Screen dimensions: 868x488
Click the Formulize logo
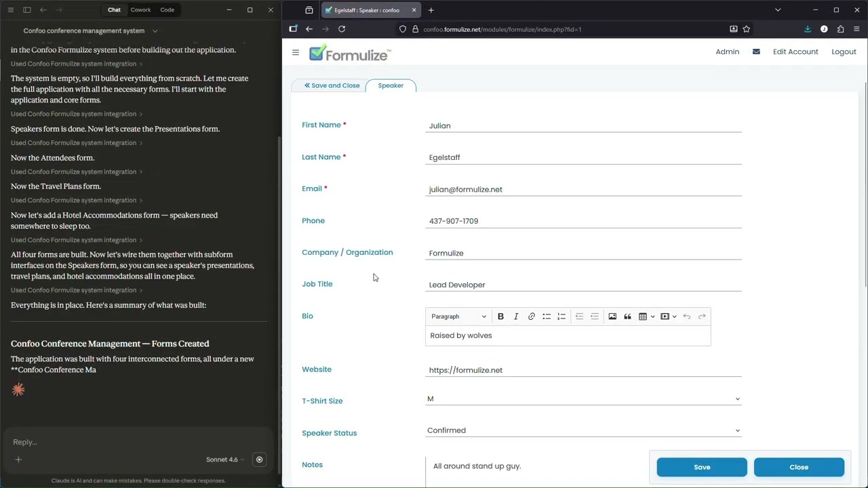pyautogui.click(x=350, y=54)
